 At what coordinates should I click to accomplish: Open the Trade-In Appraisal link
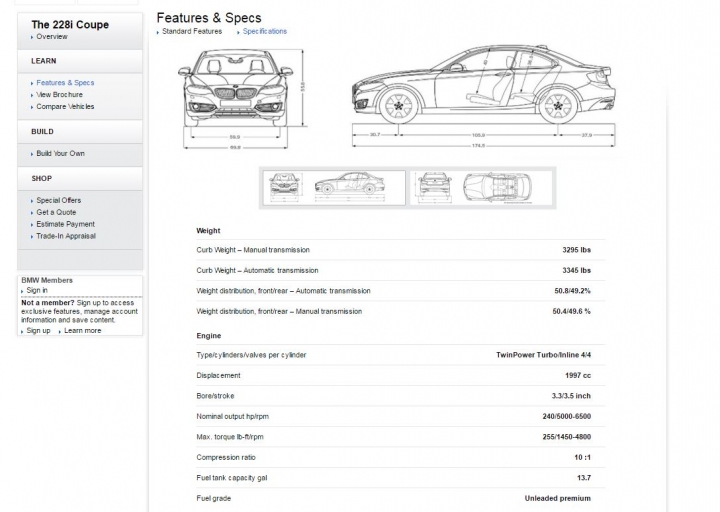(x=66, y=236)
